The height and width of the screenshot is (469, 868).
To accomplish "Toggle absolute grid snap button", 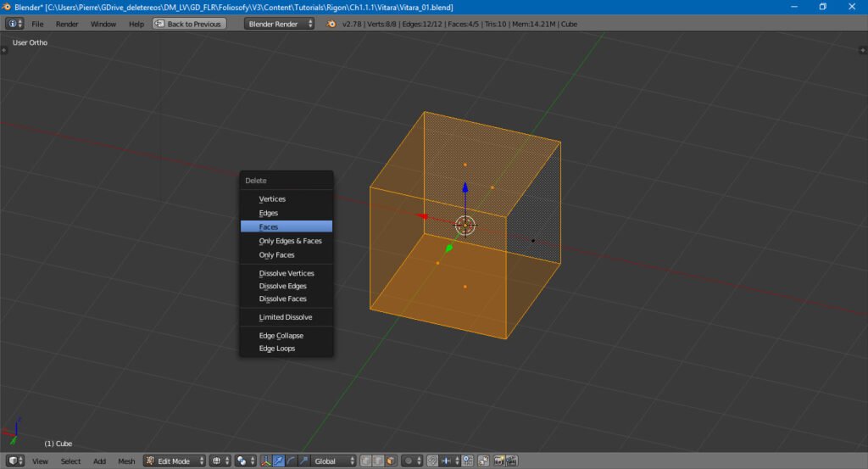I will [468, 461].
